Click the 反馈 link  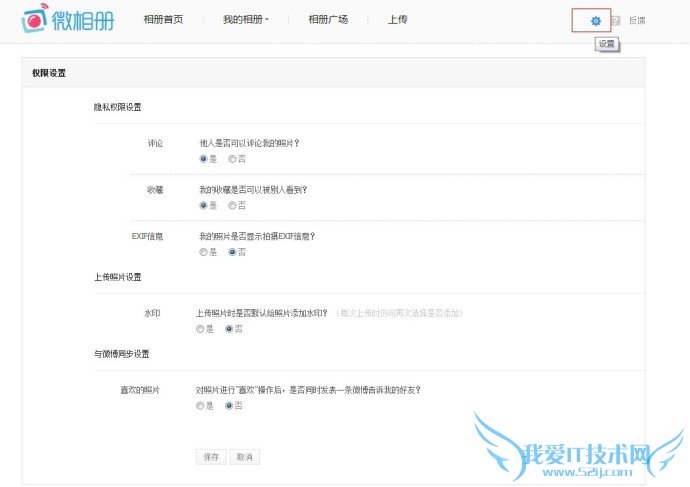tap(637, 20)
